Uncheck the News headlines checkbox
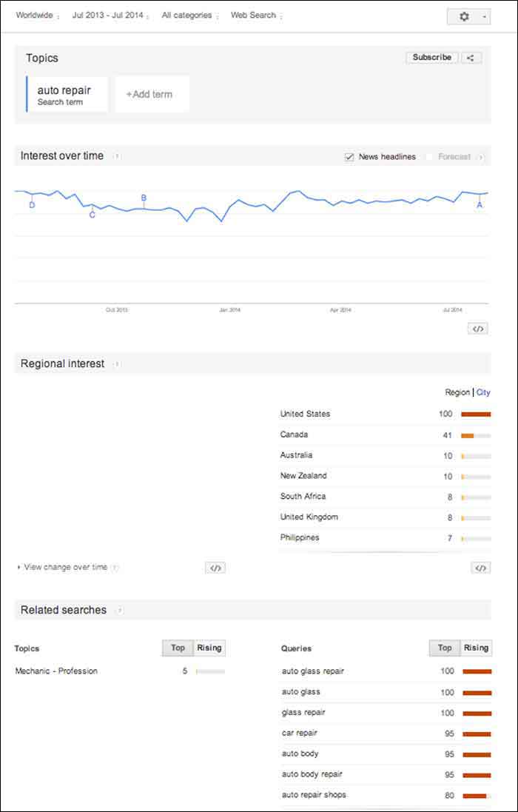 (348, 157)
